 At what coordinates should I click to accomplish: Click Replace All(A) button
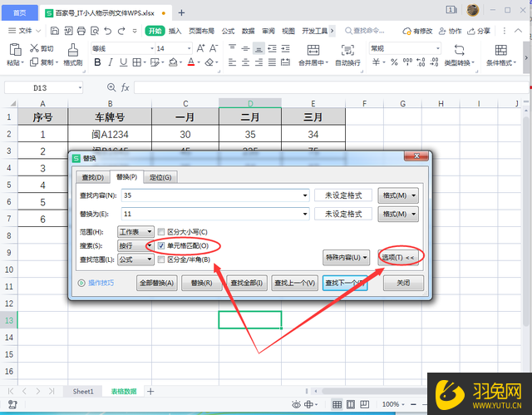coord(156,283)
